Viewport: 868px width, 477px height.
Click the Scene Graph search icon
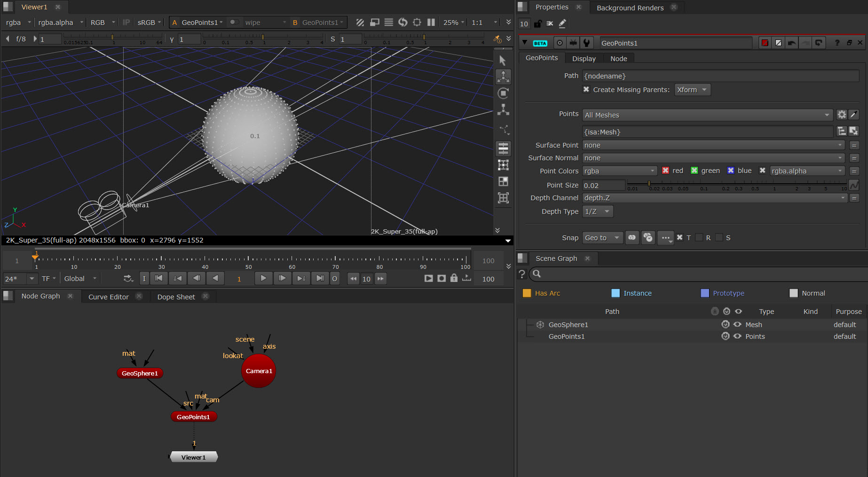[537, 274]
